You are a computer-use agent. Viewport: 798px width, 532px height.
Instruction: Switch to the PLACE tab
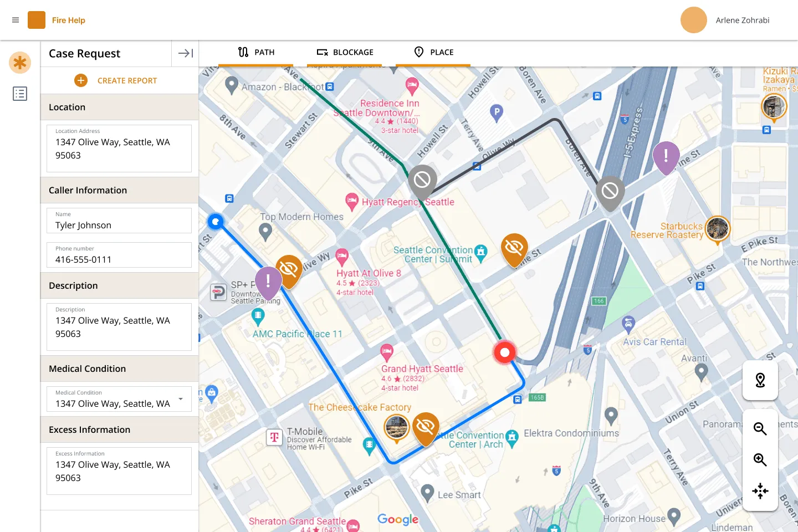pos(433,52)
